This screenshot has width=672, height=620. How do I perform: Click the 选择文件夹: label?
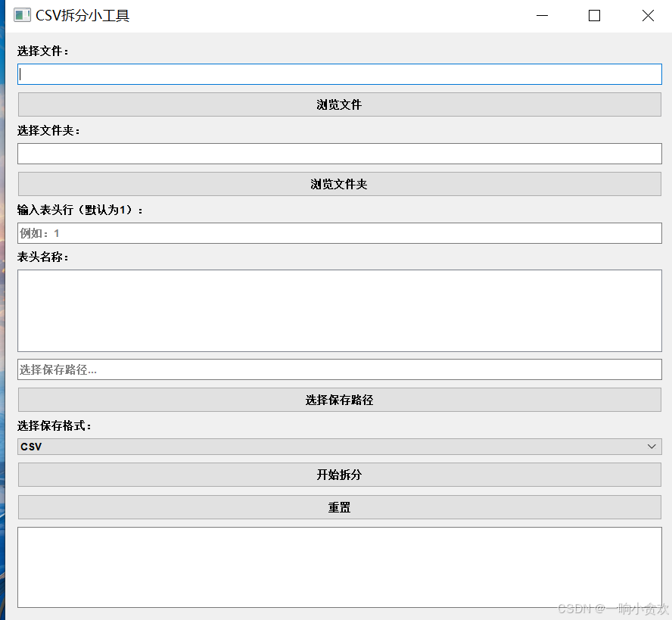click(x=48, y=130)
